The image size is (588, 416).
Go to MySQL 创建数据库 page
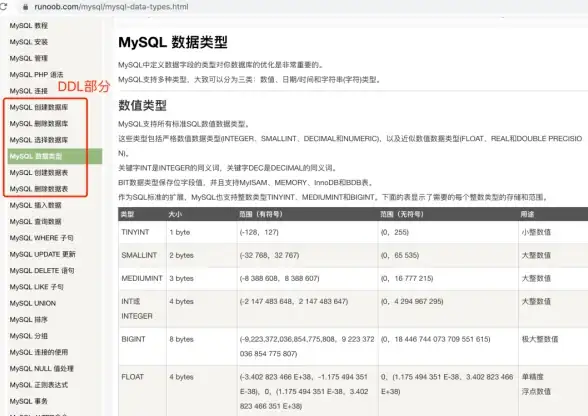[x=39, y=107]
